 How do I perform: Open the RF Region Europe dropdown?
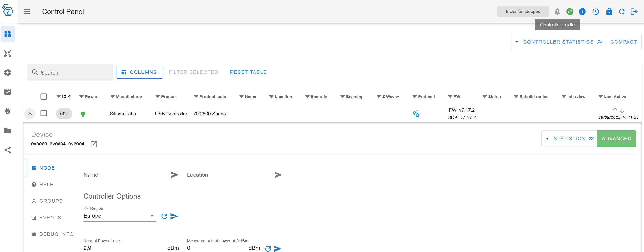(120, 216)
